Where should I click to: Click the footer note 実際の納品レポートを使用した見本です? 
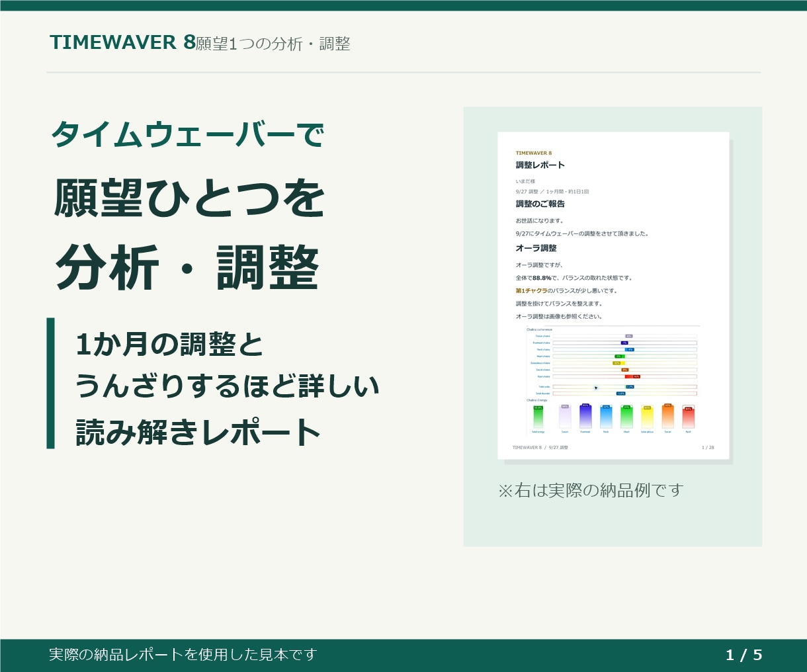(183, 655)
